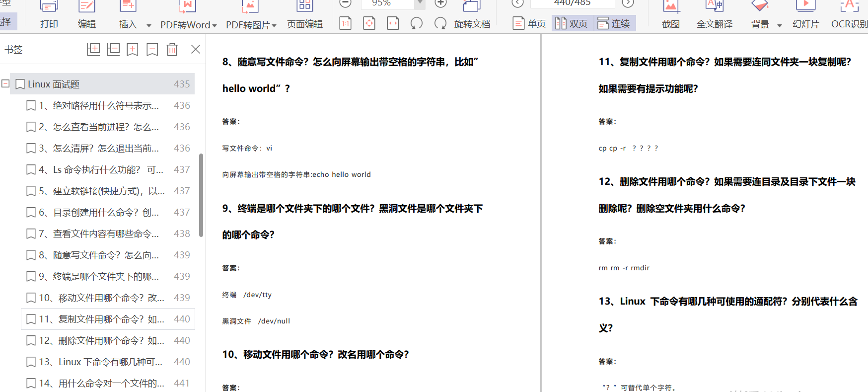The height and width of the screenshot is (392, 868).
Task: Click the page number field 440/485
Action: click(572, 3)
